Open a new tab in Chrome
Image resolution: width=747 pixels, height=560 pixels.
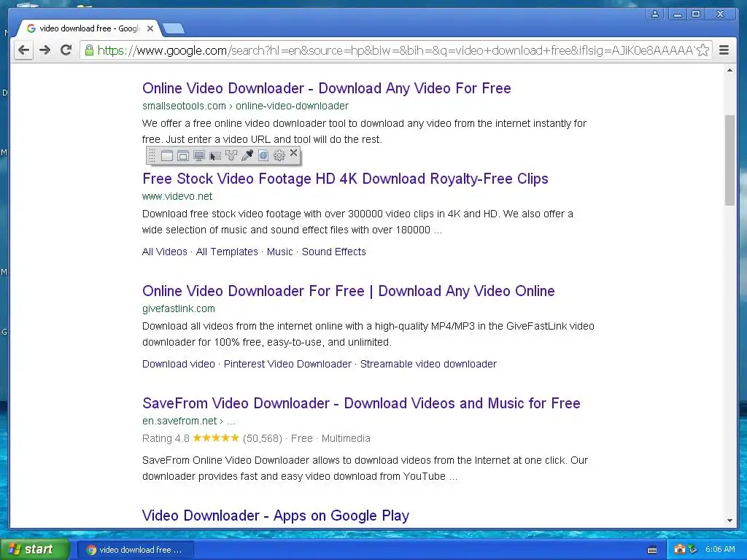(x=174, y=29)
